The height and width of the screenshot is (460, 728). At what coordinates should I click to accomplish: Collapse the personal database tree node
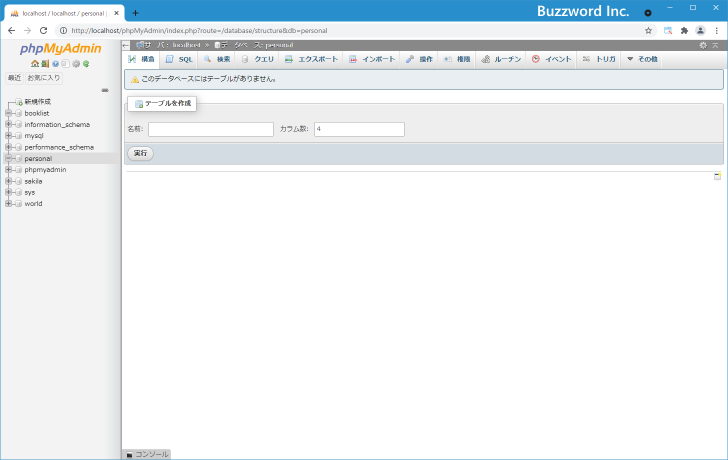(8, 158)
